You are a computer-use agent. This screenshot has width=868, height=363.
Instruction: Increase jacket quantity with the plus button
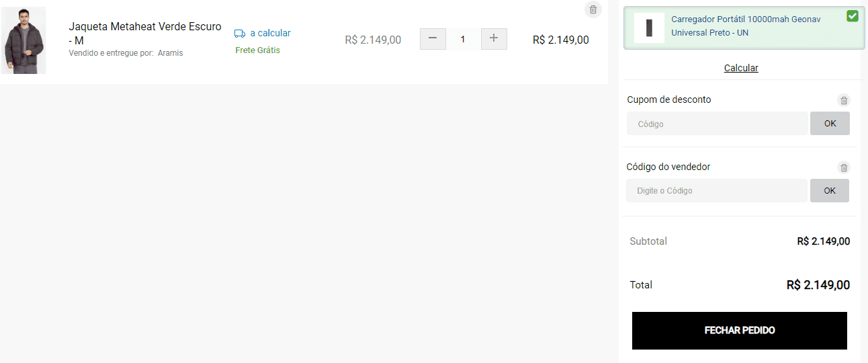click(x=494, y=39)
